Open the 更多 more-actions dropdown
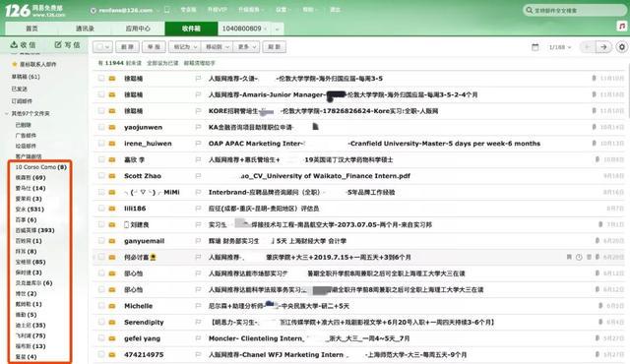The width and height of the screenshot is (630, 364). pyautogui.click(x=246, y=47)
